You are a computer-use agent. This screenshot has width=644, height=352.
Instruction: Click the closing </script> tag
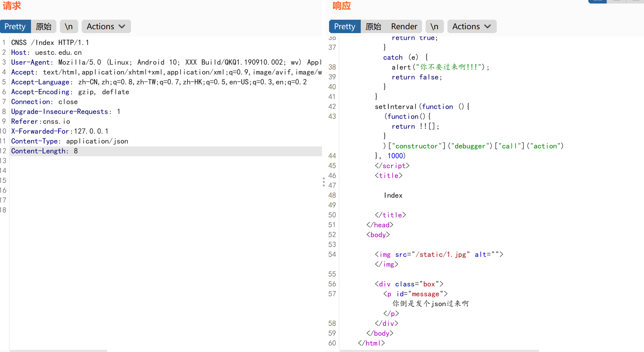[392, 166]
